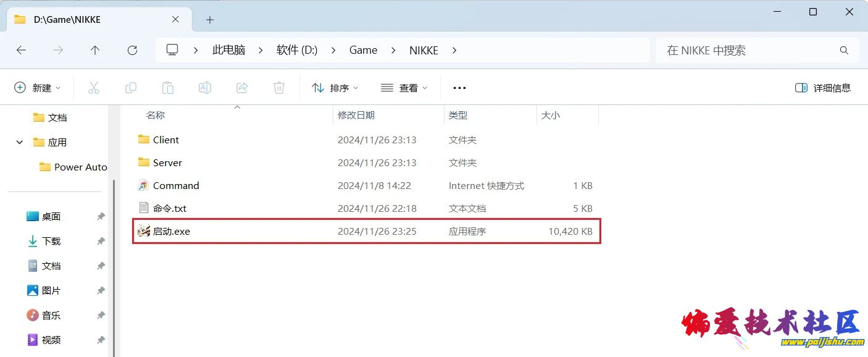
Task: Open the 查看 (View) dropdown menu
Action: tap(404, 88)
